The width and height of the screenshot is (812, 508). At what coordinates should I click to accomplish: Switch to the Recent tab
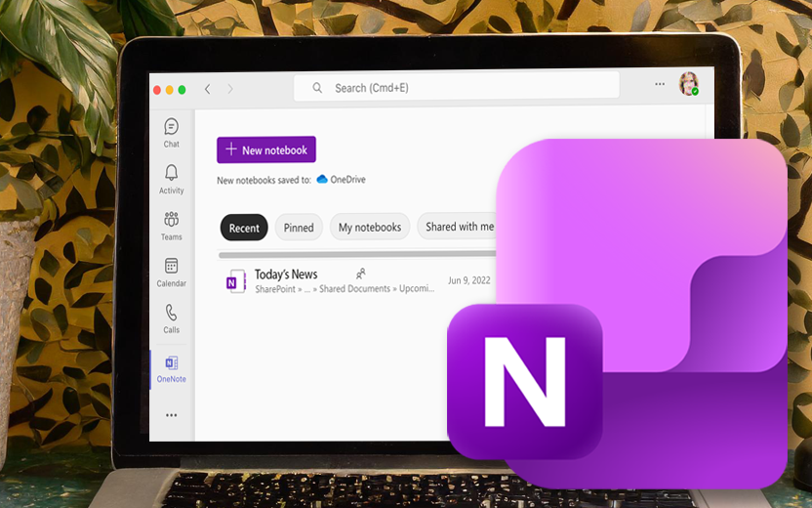(x=244, y=228)
